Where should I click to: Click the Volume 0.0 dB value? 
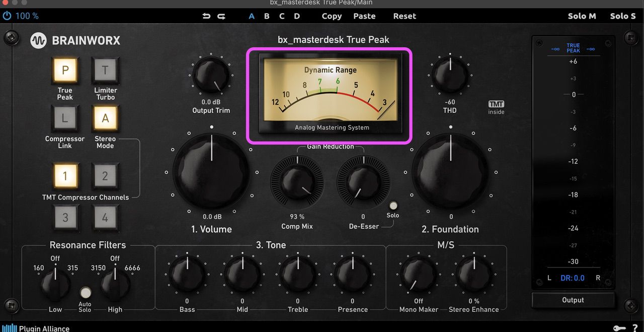coord(212,217)
